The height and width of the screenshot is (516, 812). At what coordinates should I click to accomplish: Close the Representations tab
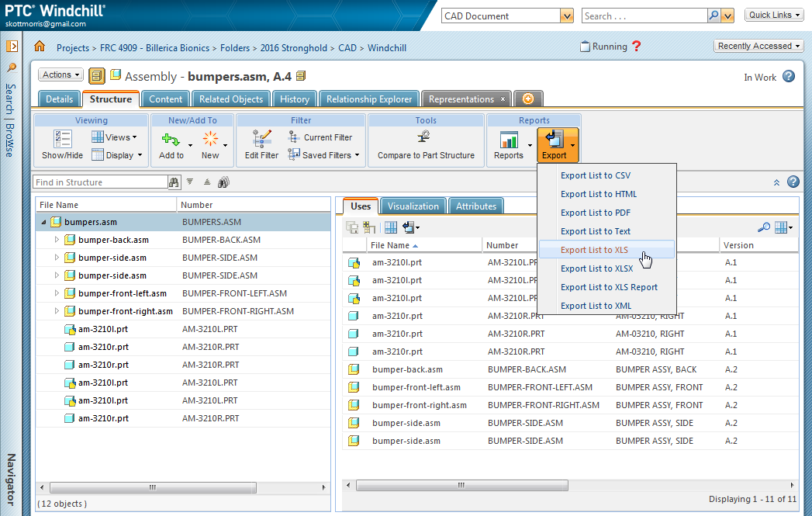point(503,99)
